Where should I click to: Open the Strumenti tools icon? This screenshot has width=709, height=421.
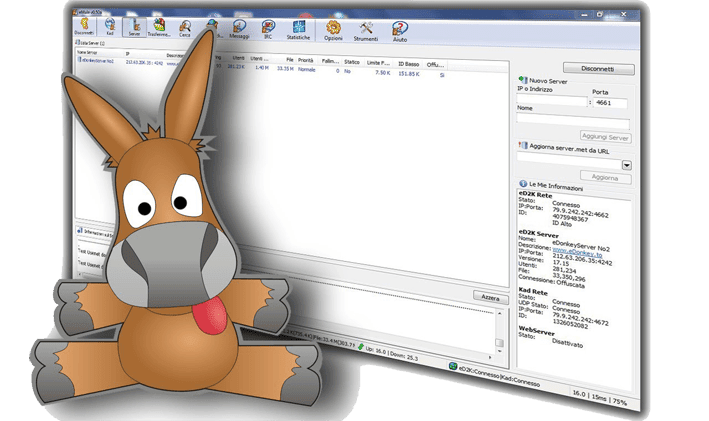point(366,32)
